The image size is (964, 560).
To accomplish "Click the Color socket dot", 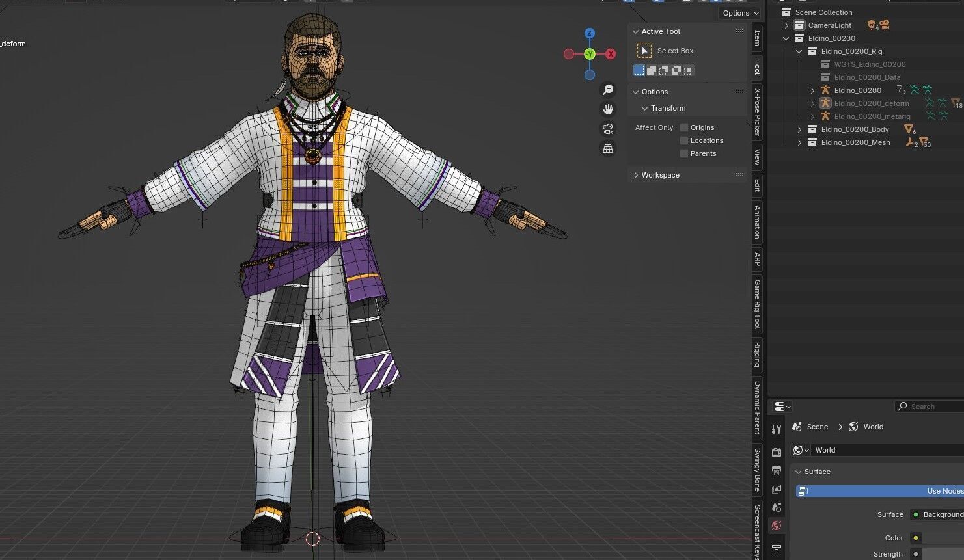I will (x=915, y=538).
